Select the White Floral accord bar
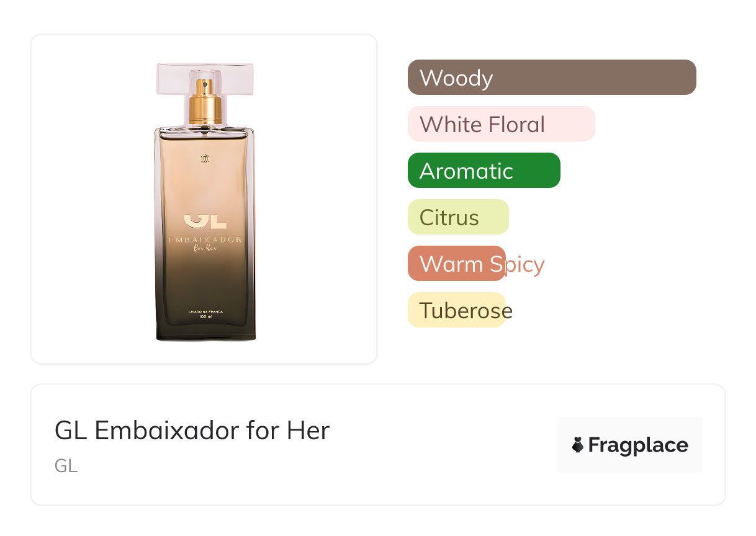Viewport: 756px width, 536px height. coord(502,124)
